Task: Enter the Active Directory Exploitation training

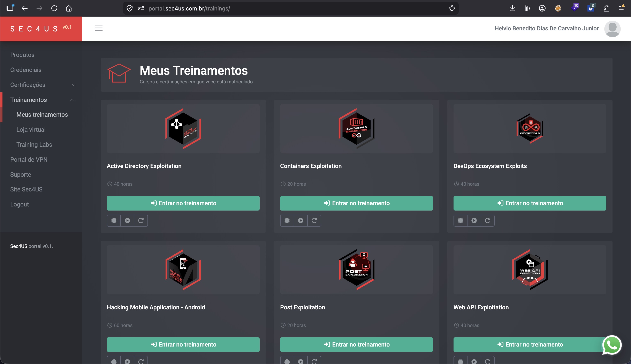Action: 183,203
